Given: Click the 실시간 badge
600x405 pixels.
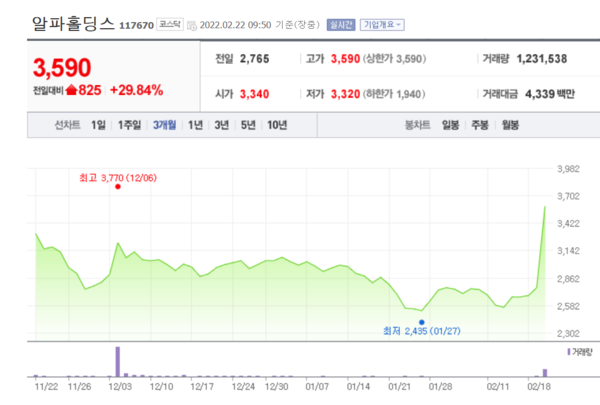Looking at the screenshot, I should pyautogui.click(x=341, y=25).
